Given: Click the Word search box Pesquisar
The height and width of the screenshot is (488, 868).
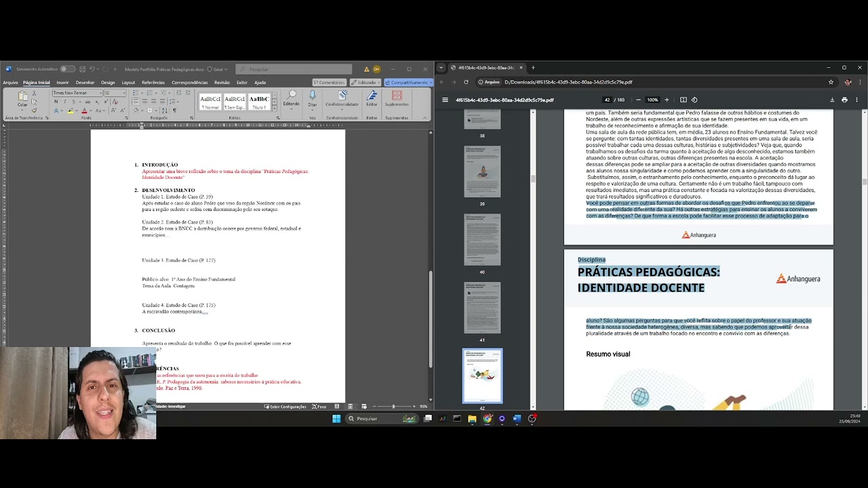Looking at the screenshot, I should click(x=294, y=69).
